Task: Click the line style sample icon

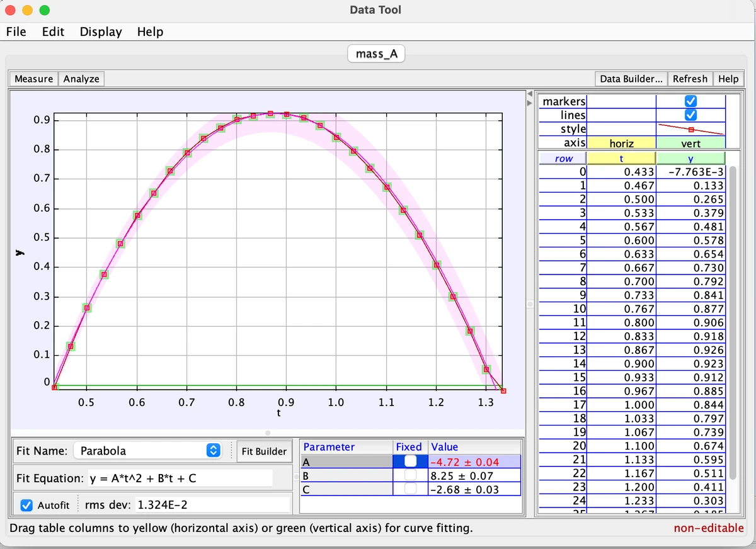Action: pyautogui.click(x=690, y=129)
